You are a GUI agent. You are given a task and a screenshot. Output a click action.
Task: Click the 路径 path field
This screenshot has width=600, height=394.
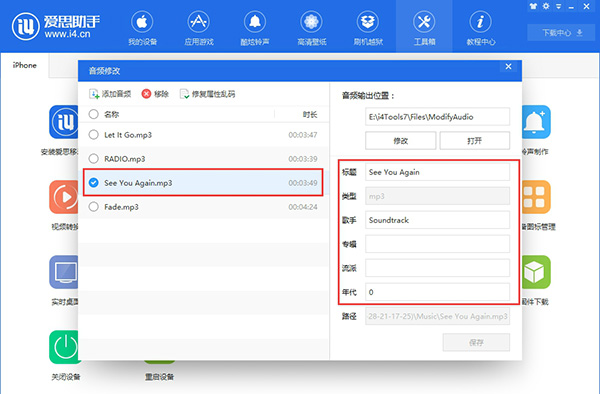(437, 316)
